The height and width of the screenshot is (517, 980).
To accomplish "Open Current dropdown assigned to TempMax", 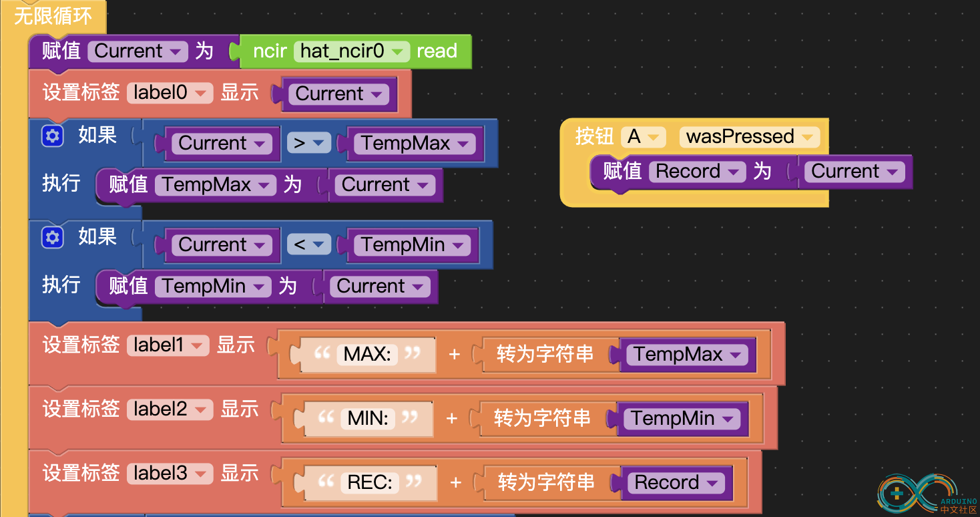I will [x=385, y=185].
